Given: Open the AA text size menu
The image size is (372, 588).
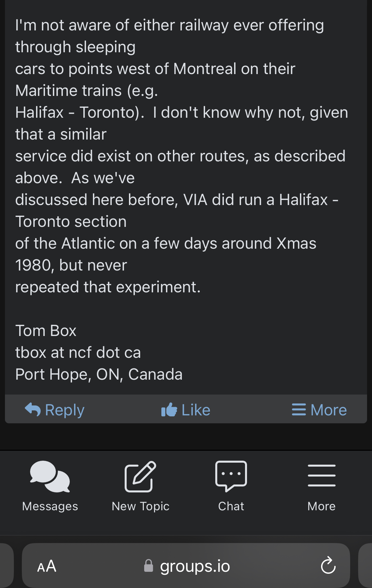Looking at the screenshot, I should (47, 566).
